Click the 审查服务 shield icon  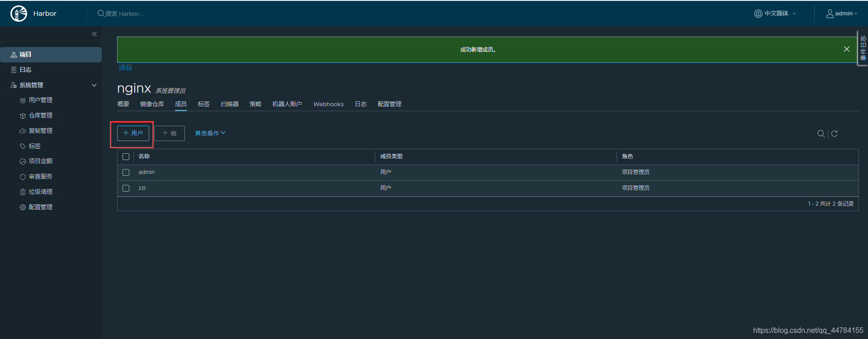(23, 177)
